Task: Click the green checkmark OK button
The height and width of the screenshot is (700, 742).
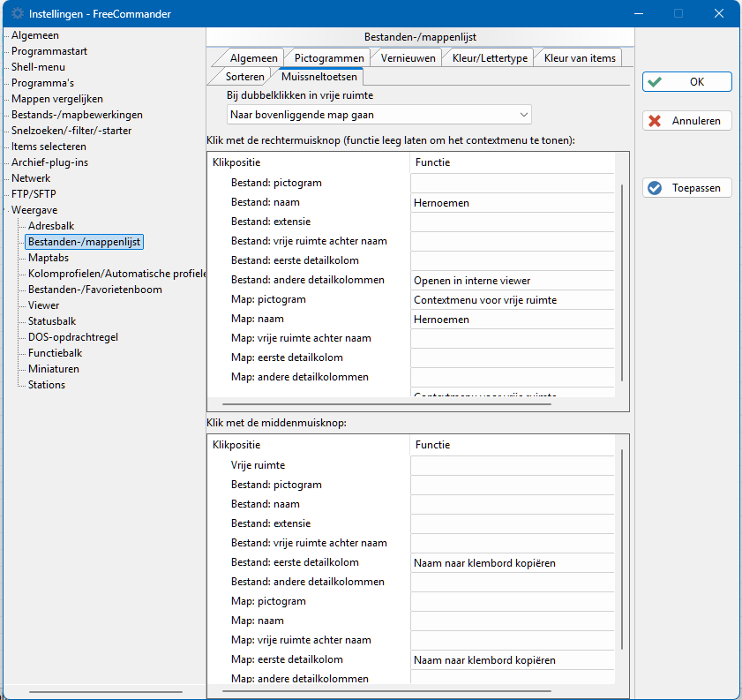Action: (x=686, y=82)
